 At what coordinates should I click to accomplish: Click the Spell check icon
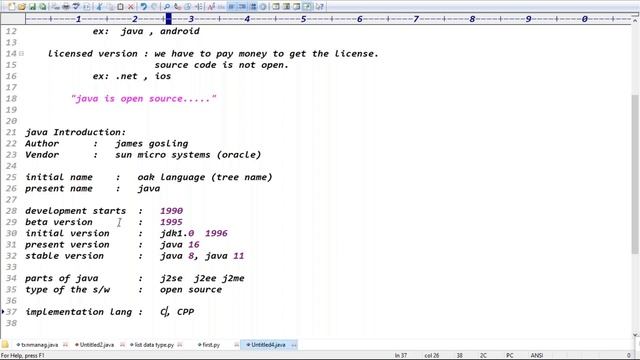pyautogui.click(x=76, y=7)
